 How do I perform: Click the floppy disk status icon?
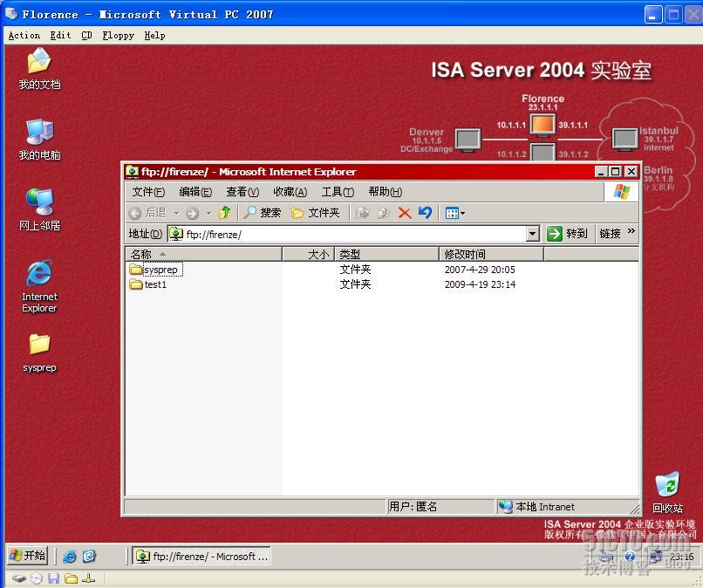tap(53, 578)
